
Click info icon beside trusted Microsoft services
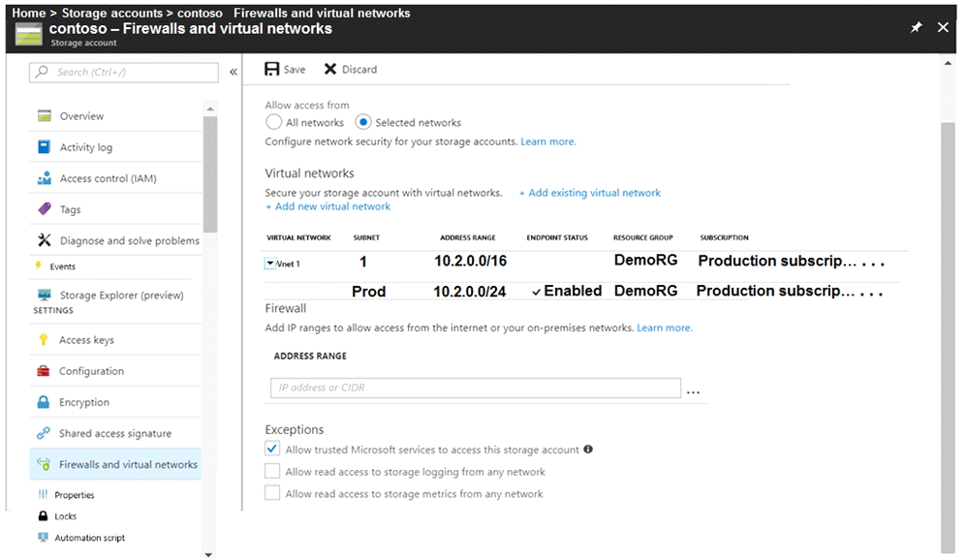[x=588, y=449]
